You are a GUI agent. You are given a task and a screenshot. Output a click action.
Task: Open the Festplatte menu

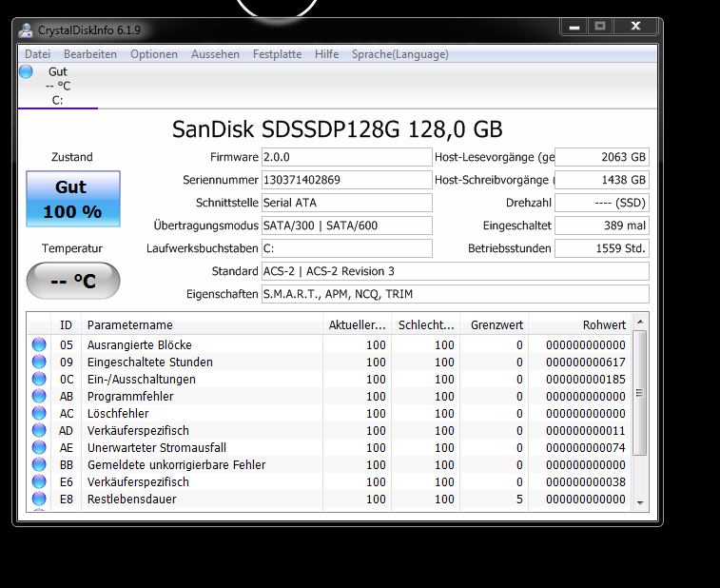[278, 54]
